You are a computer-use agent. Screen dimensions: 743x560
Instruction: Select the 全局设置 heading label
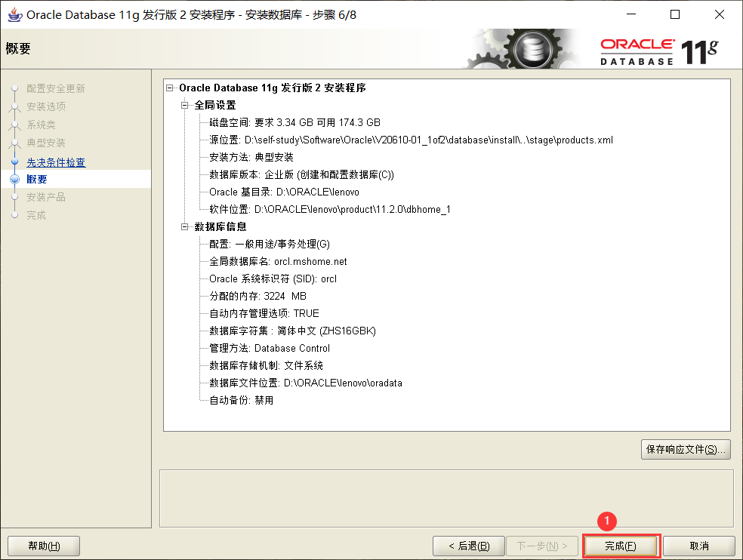tap(215, 105)
